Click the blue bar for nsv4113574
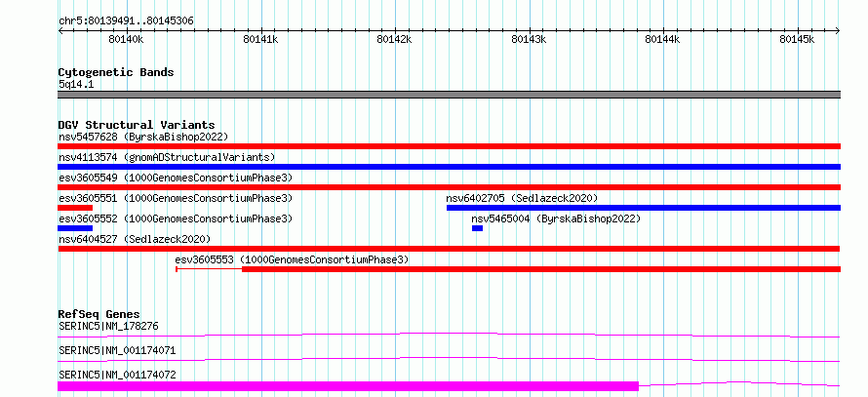 pos(449,167)
